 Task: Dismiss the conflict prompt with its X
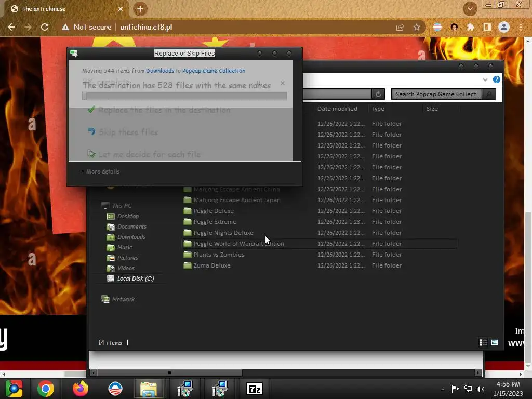283,83
